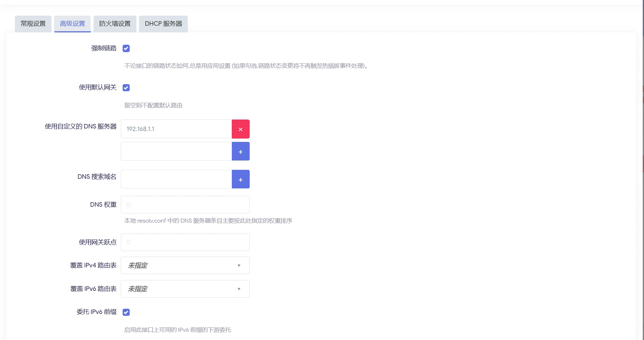
Task: Click the 启用此接口上可用的 IPv6 前缀的下游委托 hint
Action: point(177,330)
